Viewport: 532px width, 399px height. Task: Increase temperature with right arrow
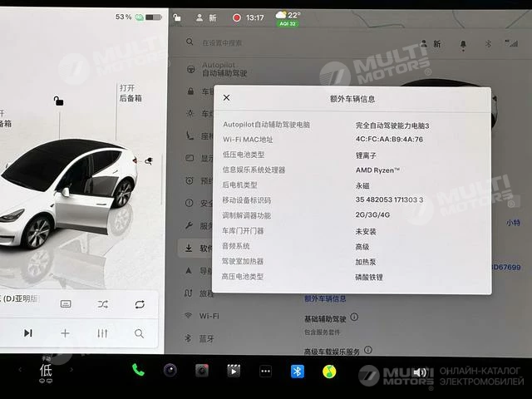[71, 369]
